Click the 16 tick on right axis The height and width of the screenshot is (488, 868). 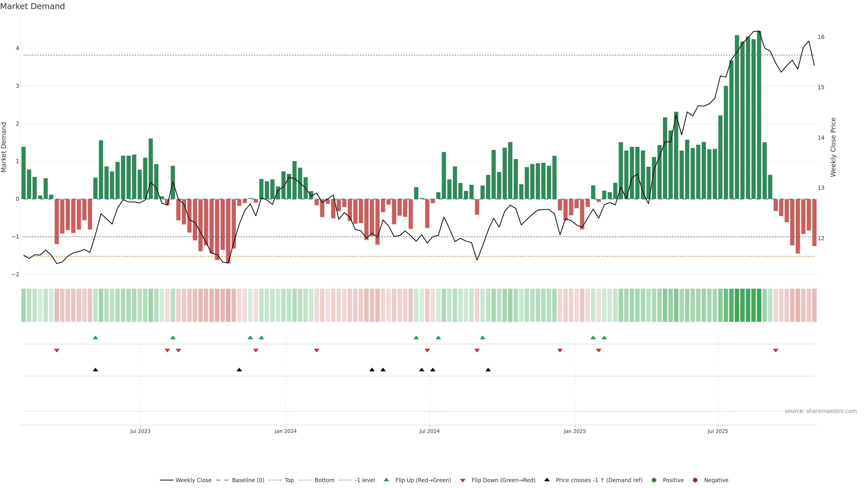821,37
